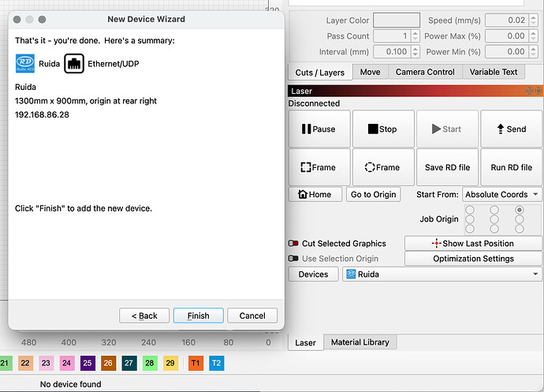Close the Laser panel via title-bar X icon

tap(538, 91)
